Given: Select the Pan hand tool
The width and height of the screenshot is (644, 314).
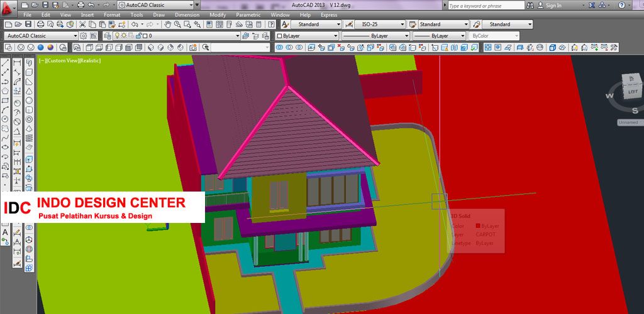Looking at the screenshot, I should click(x=167, y=24).
